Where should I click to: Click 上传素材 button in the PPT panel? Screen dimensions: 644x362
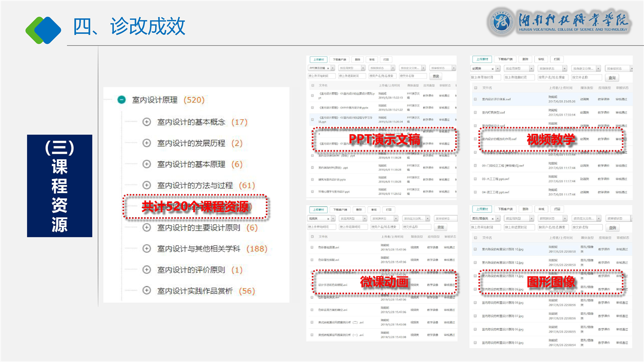click(317, 59)
